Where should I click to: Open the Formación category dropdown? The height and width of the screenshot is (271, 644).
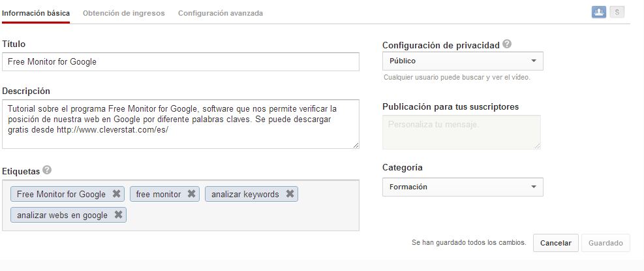[463, 187]
